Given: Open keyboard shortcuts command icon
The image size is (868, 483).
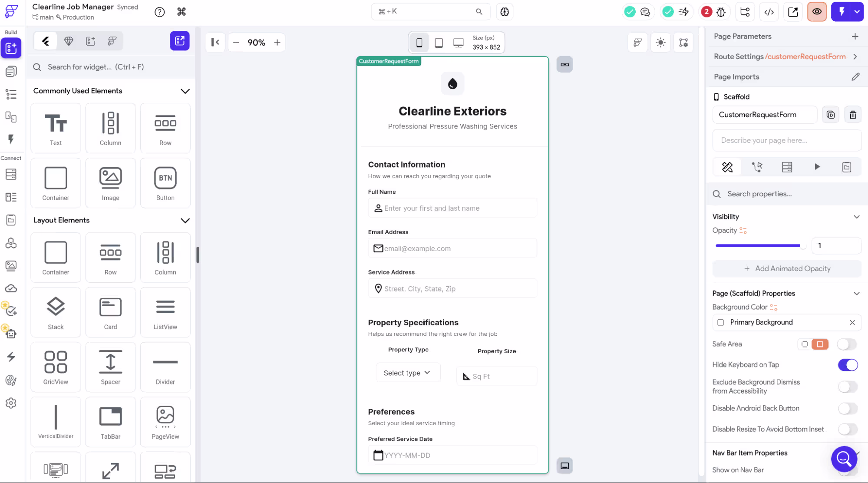Looking at the screenshot, I should 182,12.
